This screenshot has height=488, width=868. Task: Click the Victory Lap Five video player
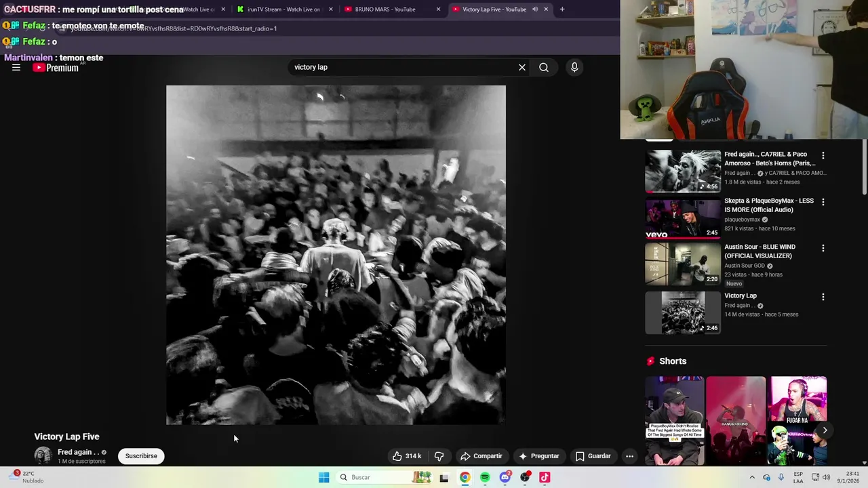336,255
